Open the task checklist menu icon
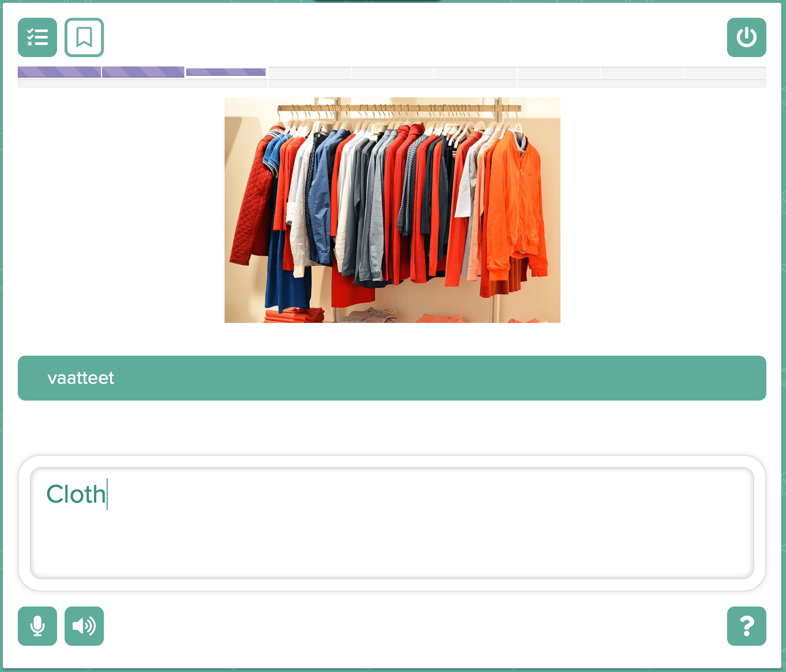The width and height of the screenshot is (786, 672). coord(37,37)
